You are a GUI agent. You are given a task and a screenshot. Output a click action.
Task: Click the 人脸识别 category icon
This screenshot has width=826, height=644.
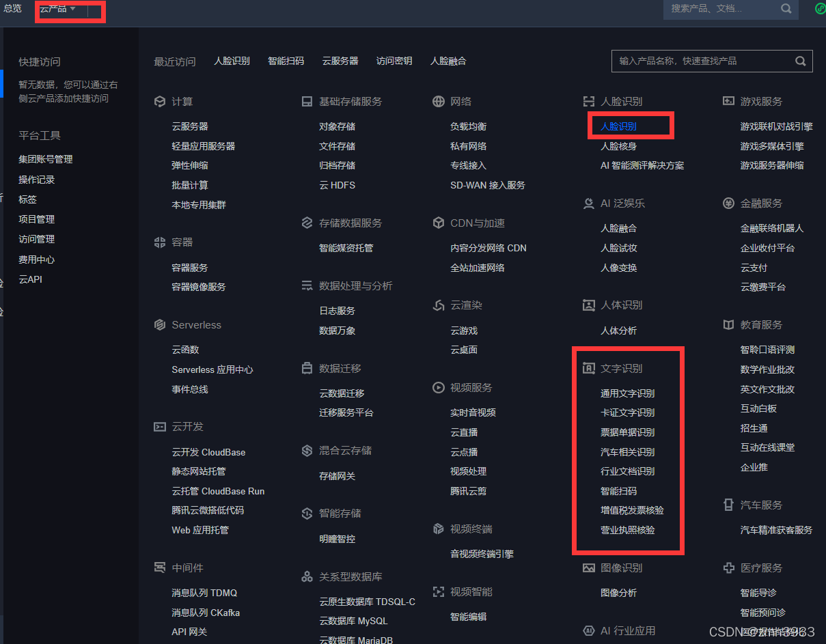(588, 102)
